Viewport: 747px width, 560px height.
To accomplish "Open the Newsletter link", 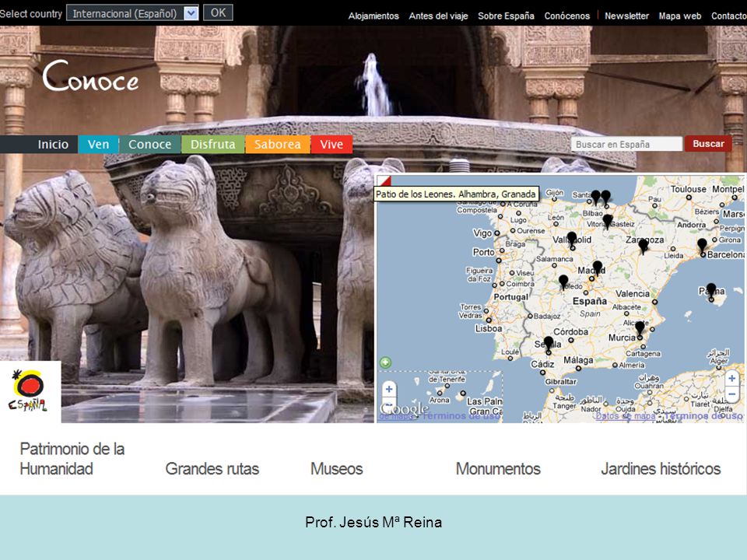I will pyautogui.click(x=626, y=16).
